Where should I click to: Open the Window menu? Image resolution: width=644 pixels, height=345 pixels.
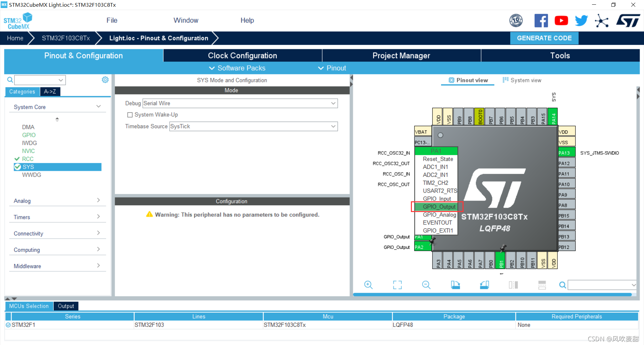coord(186,20)
